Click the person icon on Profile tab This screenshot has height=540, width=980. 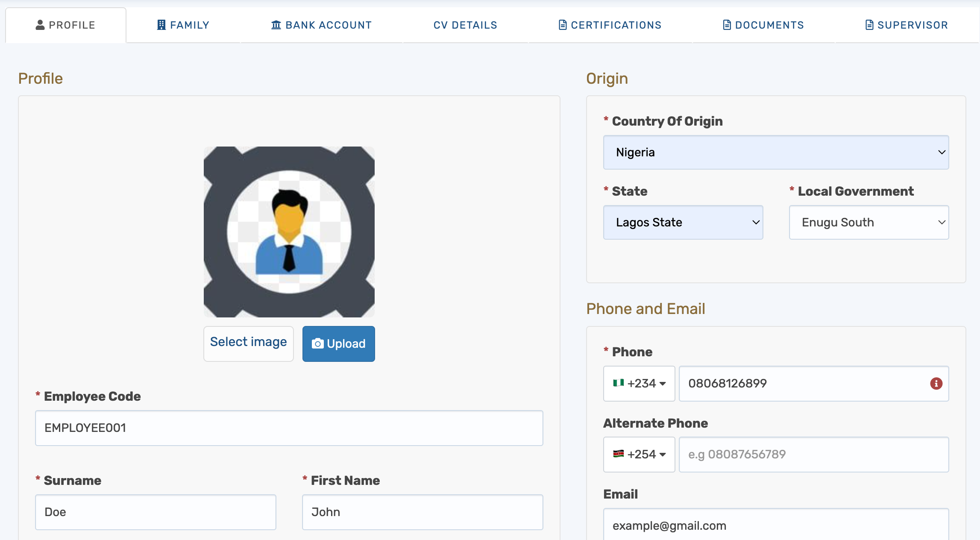tap(40, 25)
